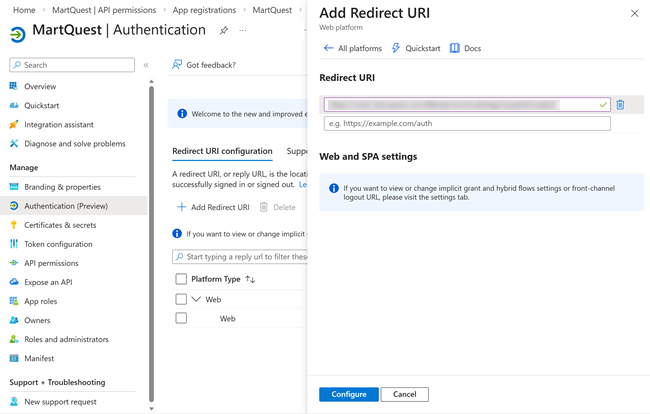This screenshot has height=414, width=650.
Task: Open Quickstart in the Add Redirect URI panel
Action: pos(416,48)
